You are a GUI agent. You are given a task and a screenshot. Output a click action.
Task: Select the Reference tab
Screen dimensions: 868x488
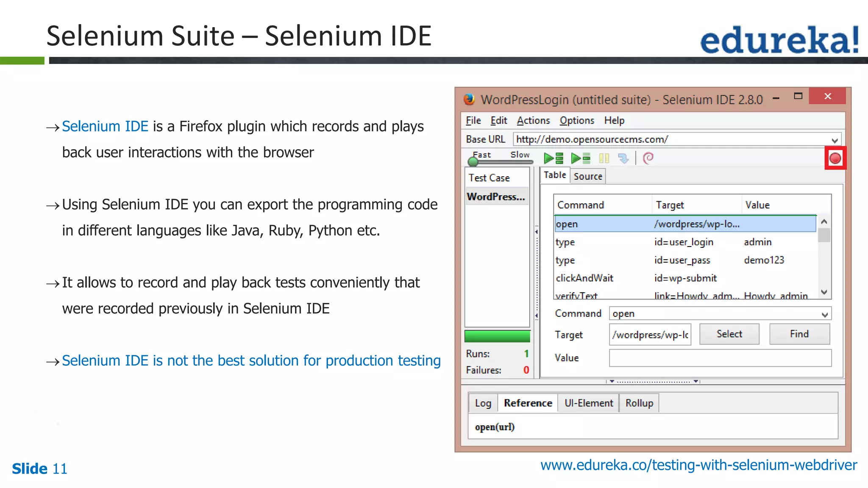pos(528,403)
